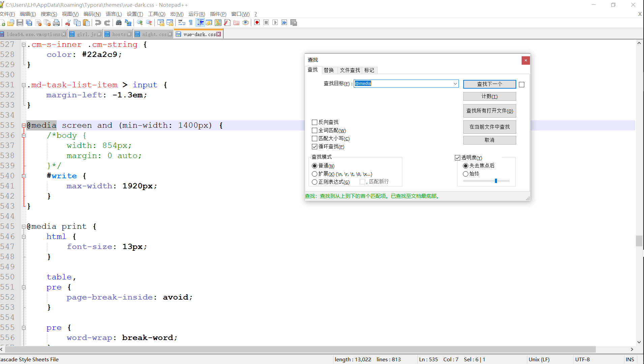Toggle the Indent Guide toolbar icon

[x=200, y=23]
